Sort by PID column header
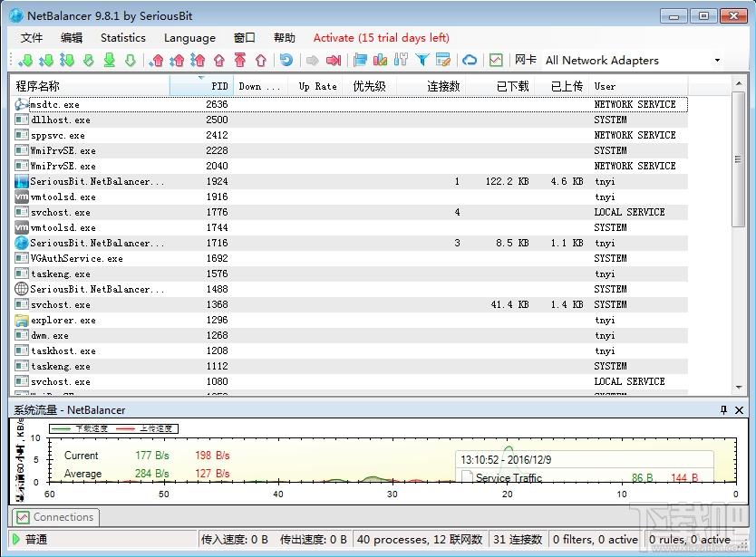The height and width of the screenshot is (557, 756). click(201, 86)
